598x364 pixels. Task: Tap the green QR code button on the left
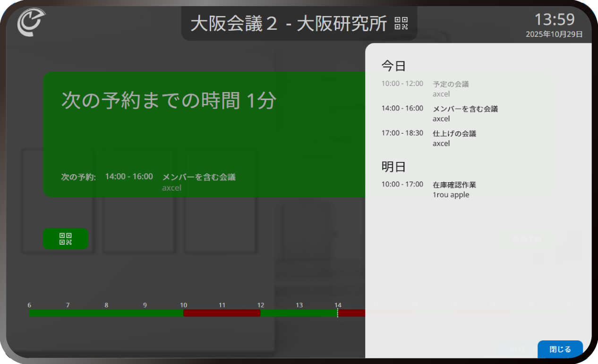[x=66, y=239]
